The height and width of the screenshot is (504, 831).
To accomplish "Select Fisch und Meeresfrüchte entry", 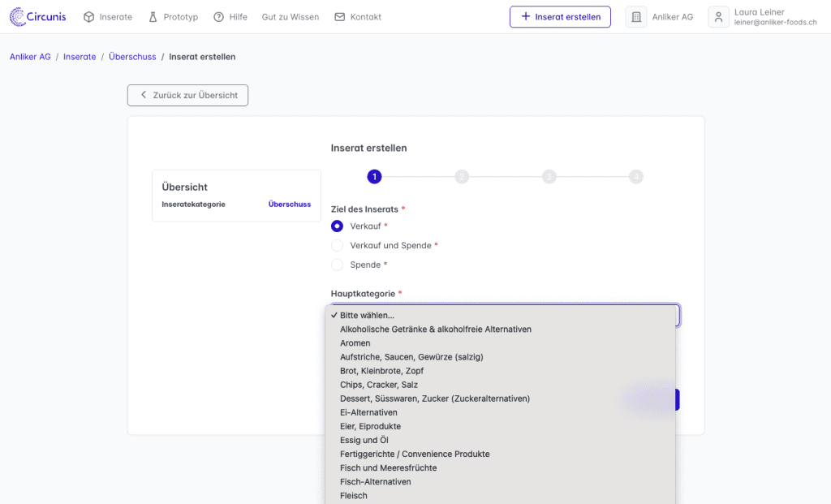I will [388, 467].
